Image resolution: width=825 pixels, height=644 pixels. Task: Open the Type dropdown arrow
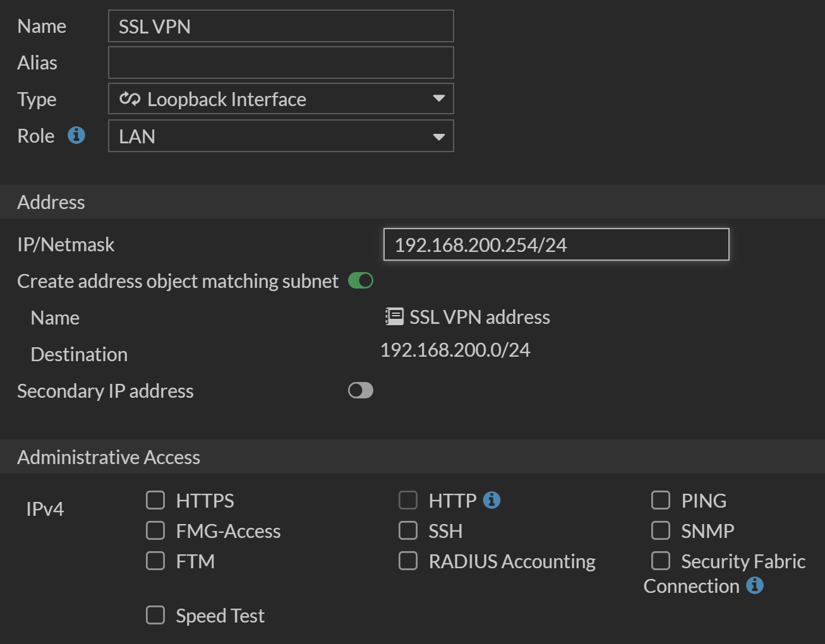pos(438,98)
